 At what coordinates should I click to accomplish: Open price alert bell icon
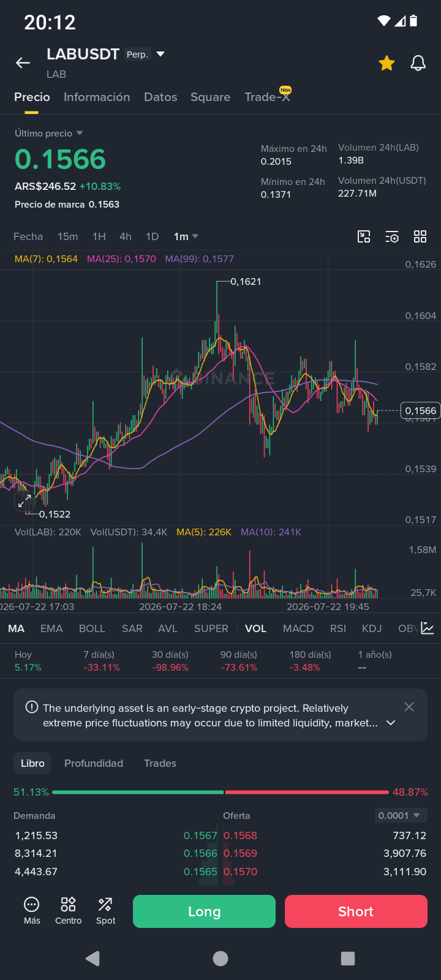418,63
